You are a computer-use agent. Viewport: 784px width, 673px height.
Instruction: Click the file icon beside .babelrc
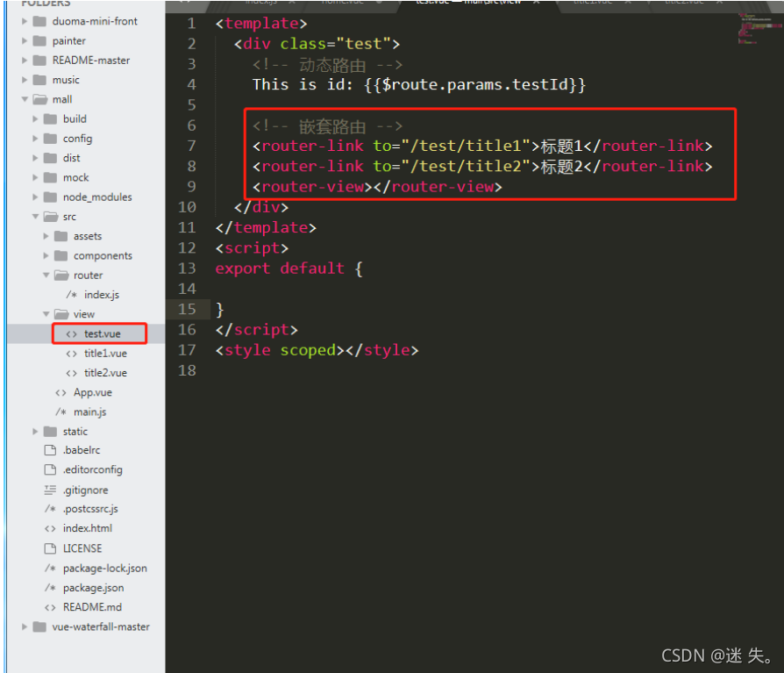[50, 450]
